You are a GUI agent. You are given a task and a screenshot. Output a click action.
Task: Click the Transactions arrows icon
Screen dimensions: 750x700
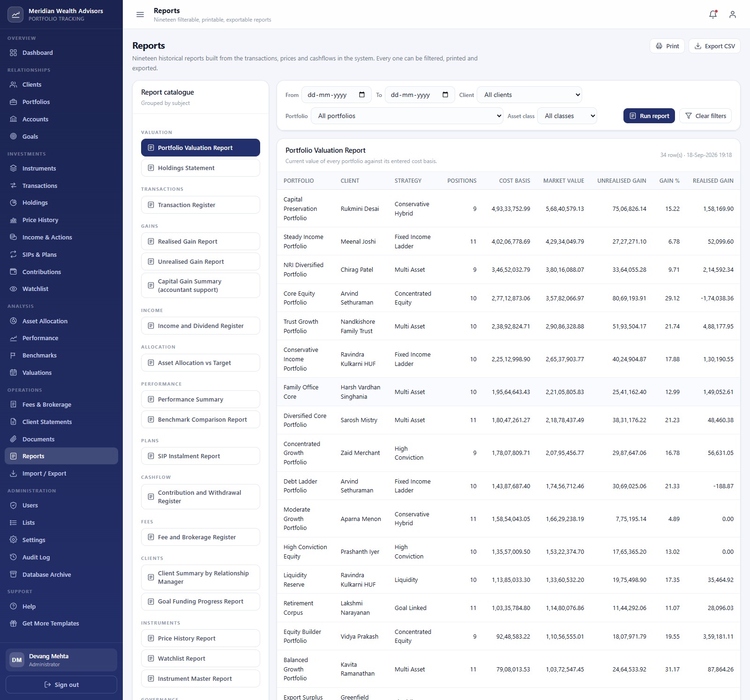coord(13,186)
